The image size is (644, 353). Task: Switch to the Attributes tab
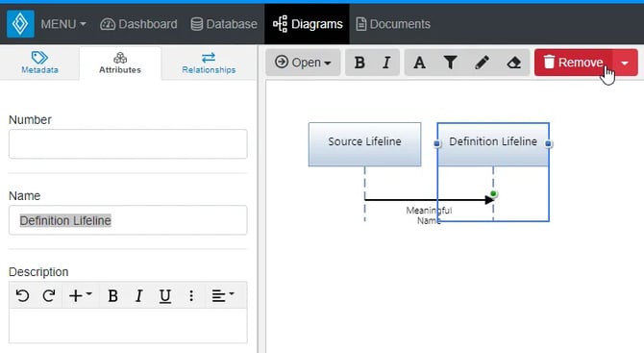click(x=120, y=63)
